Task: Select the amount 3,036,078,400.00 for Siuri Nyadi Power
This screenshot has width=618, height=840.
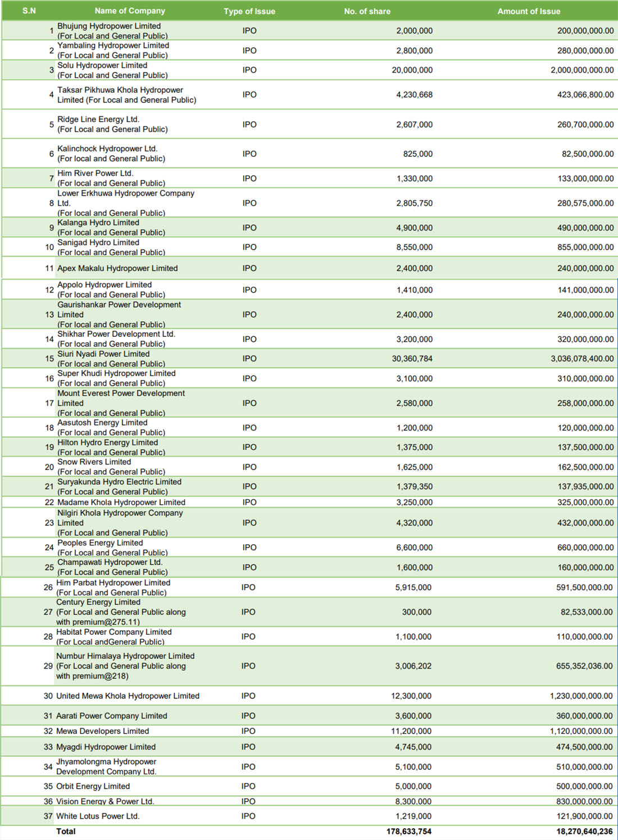Action: [582, 359]
